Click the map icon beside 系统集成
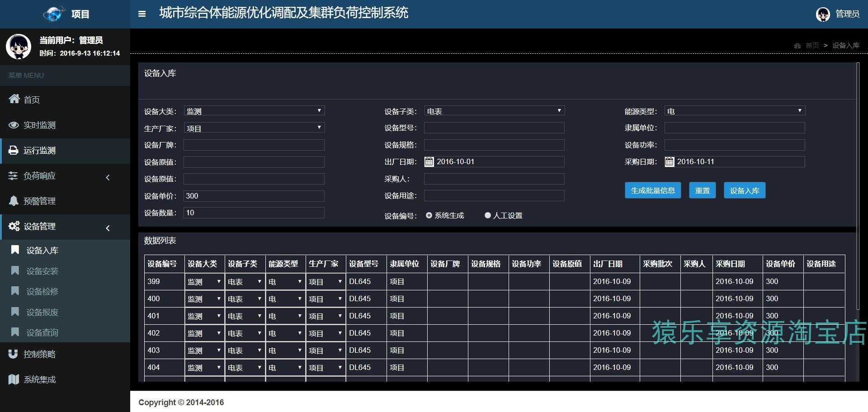868x412 pixels. [x=14, y=379]
